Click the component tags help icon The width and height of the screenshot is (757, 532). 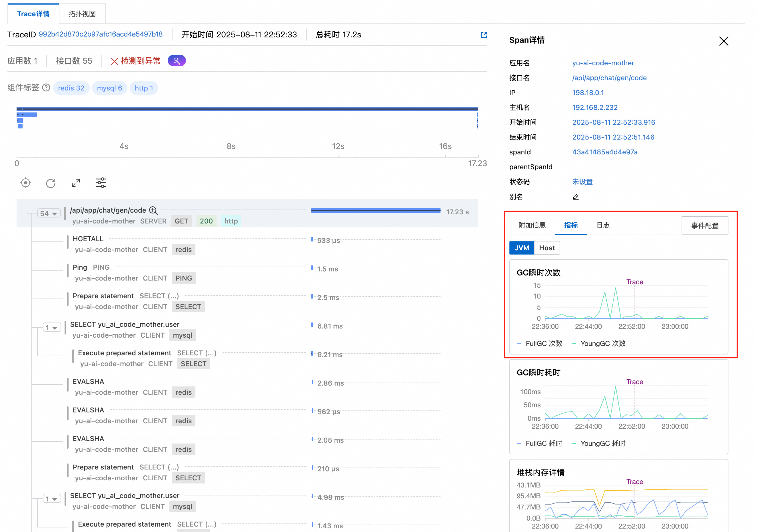(47, 88)
